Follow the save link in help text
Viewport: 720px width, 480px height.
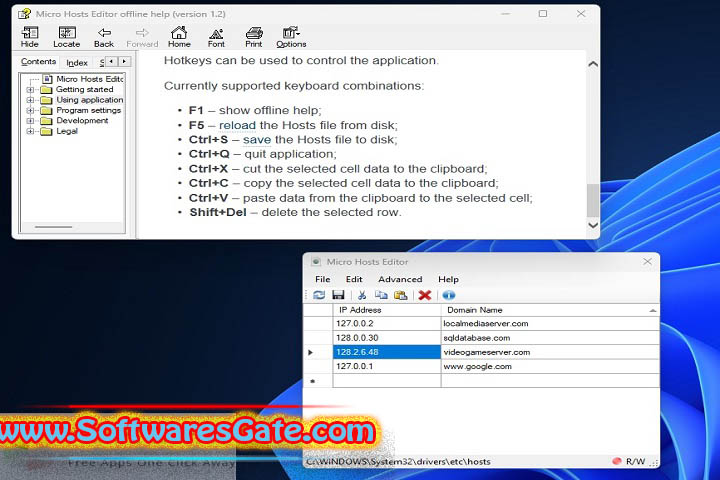click(257, 140)
